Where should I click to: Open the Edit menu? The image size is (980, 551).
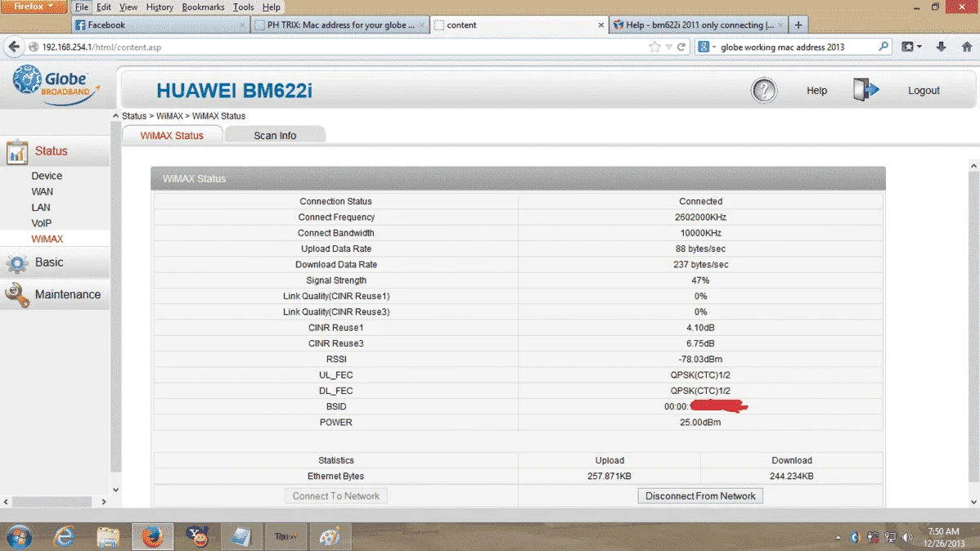tap(104, 7)
